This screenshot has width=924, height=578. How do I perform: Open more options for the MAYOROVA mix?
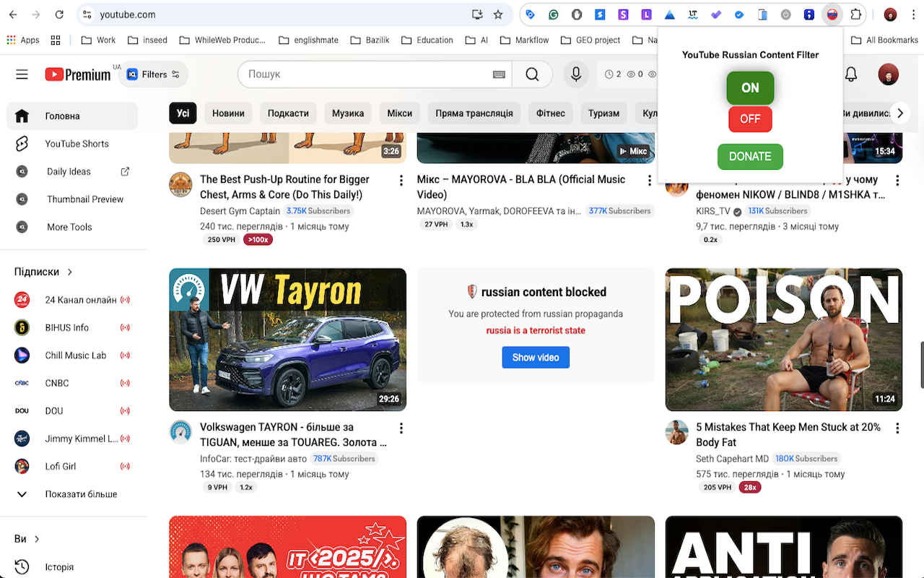[x=650, y=181]
